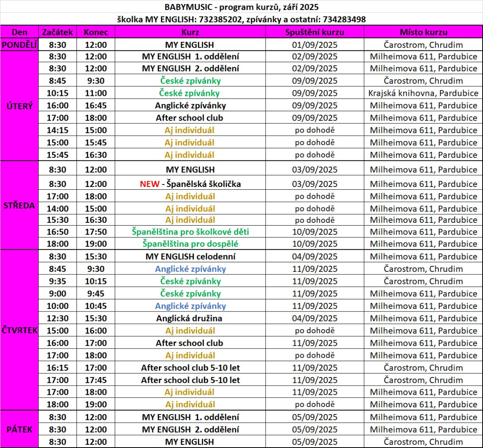The width and height of the screenshot is (483, 448).
Task: Select the Kurz column header
Action: 190,32
